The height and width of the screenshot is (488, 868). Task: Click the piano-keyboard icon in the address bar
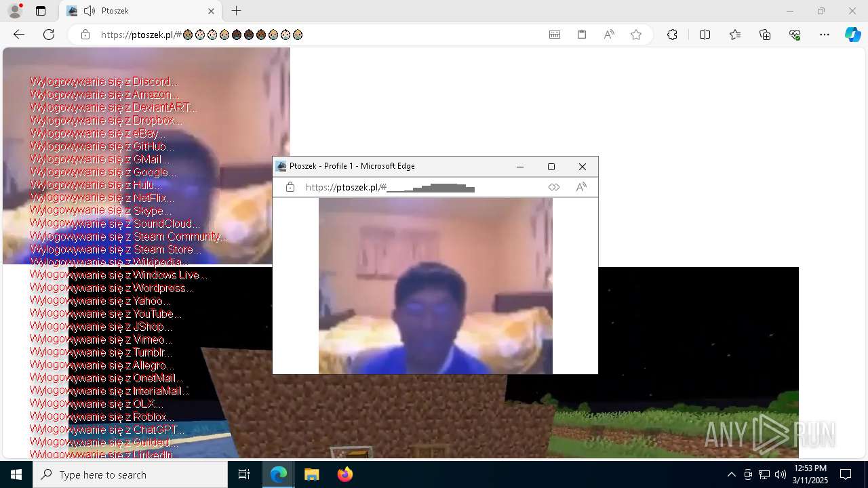tap(555, 35)
